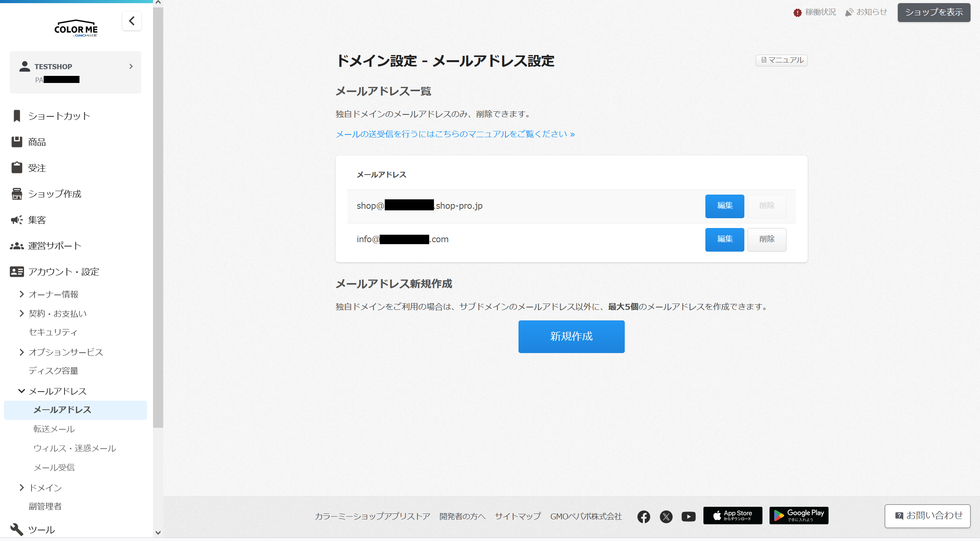The image size is (980, 541).
Task: Collapse the メールアドレス submenu chevron
Action: click(x=22, y=391)
